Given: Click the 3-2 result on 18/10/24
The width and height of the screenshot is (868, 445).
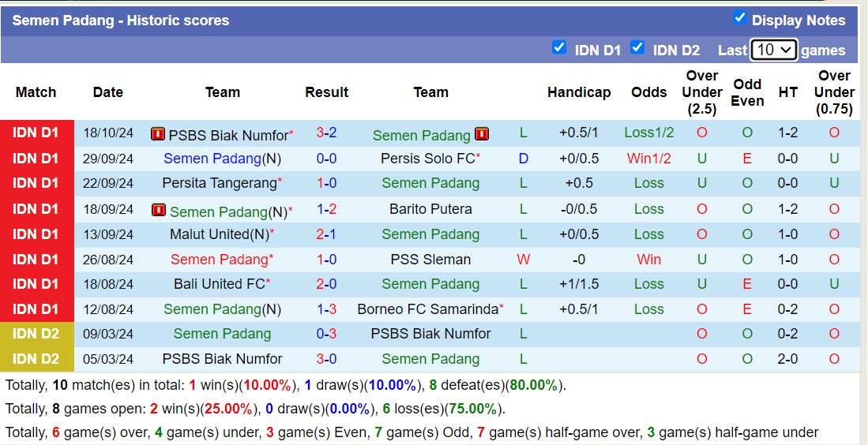Looking at the screenshot, I should tap(327, 133).
